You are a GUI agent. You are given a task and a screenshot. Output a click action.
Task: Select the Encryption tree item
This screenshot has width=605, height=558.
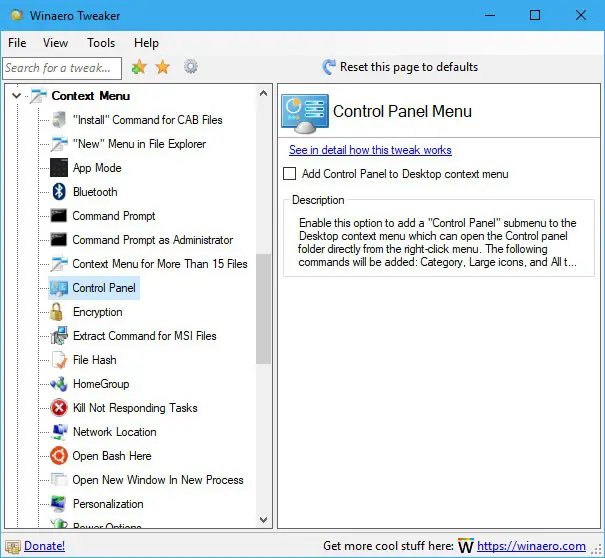(98, 312)
